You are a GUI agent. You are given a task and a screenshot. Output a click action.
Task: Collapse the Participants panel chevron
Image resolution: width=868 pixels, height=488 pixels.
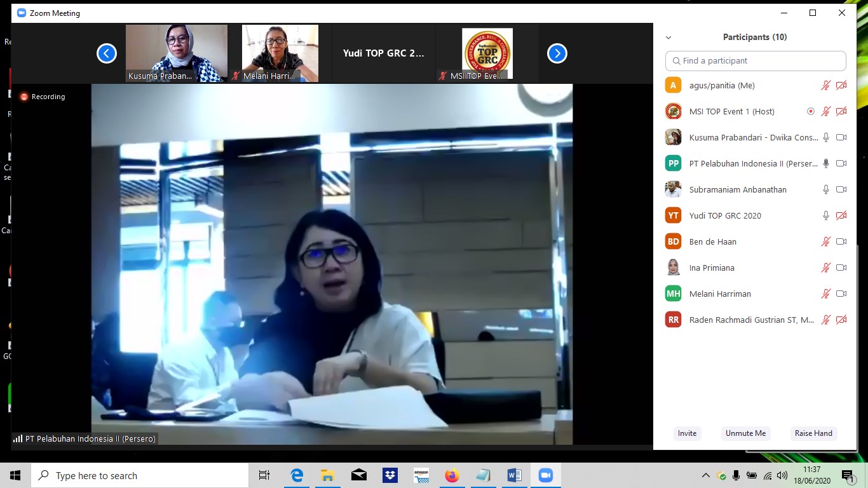pos(668,37)
